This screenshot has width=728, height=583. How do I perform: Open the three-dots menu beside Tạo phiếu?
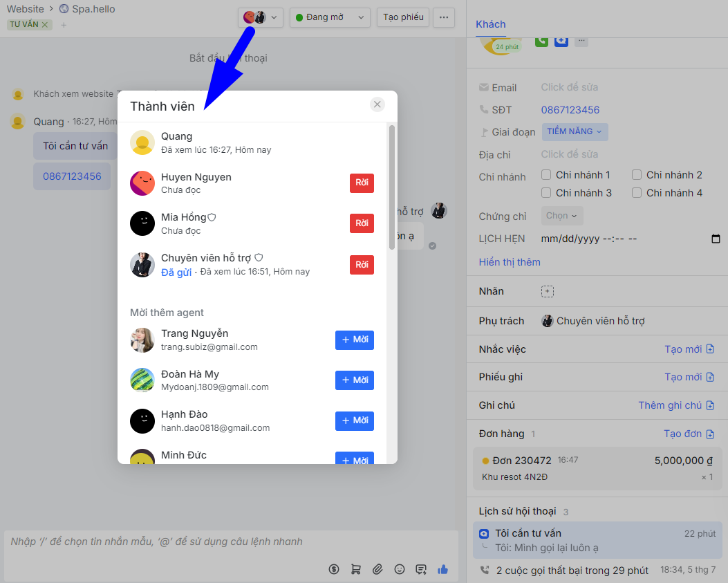pos(444,17)
